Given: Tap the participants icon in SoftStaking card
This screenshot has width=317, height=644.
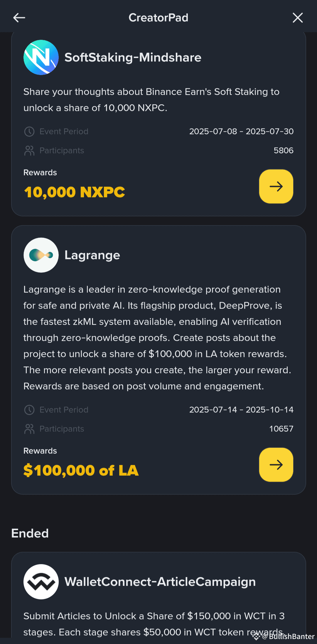Looking at the screenshot, I should click(x=29, y=150).
